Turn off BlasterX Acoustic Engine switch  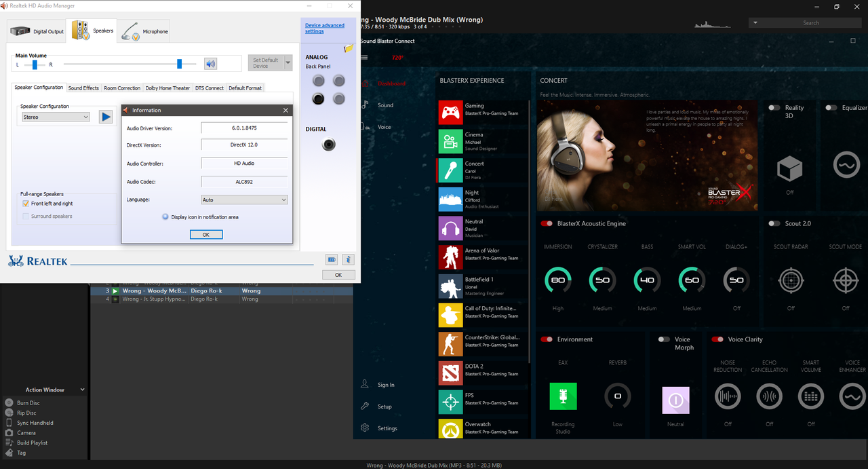547,223
